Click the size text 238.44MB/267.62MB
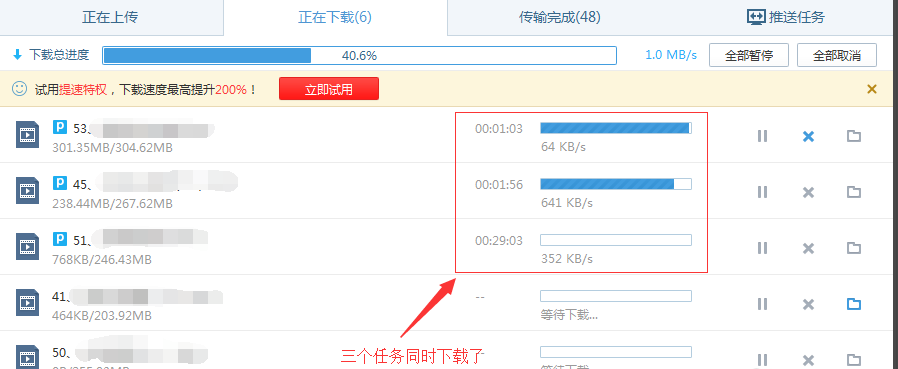Image resolution: width=898 pixels, height=369 pixels. (x=112, y=204)
